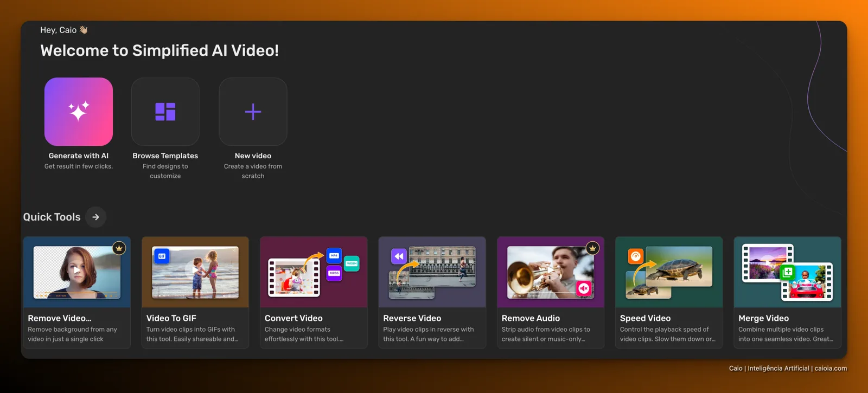Click the rewind icon on Reverse Video thumbnail

tap(399, 256)
